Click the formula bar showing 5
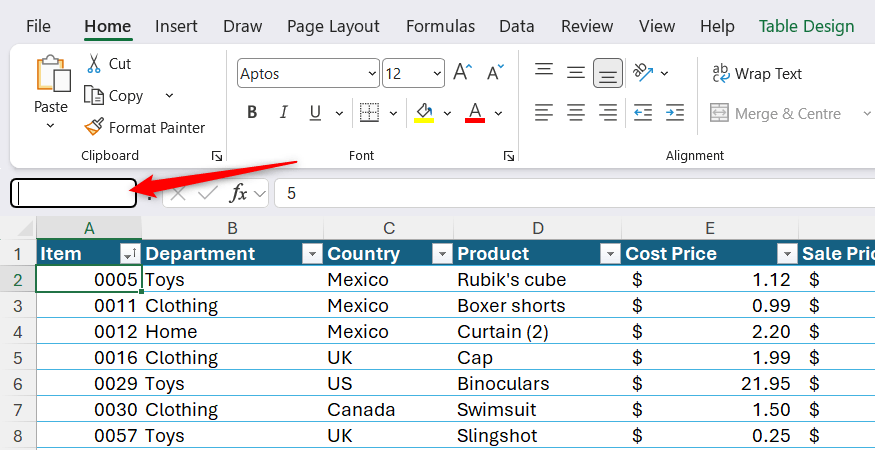875x450 pixels. (x=575, y=193)
